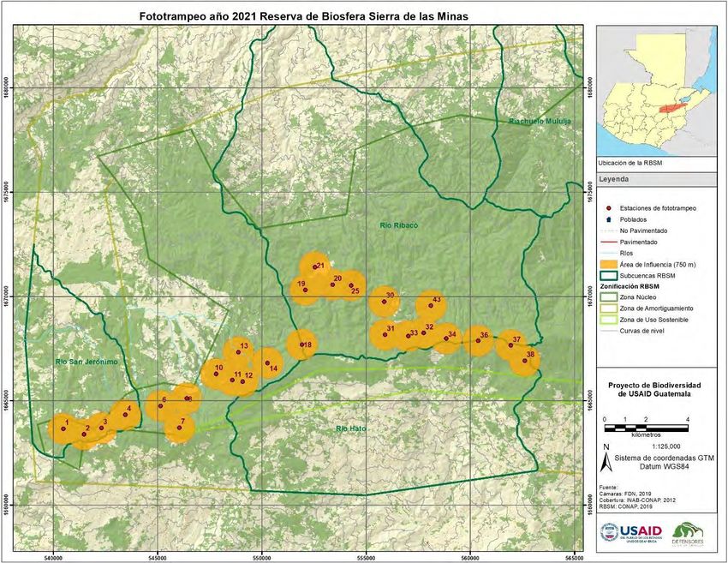
Task: Select camera station 43 on the map
Action: click(431, 304)
